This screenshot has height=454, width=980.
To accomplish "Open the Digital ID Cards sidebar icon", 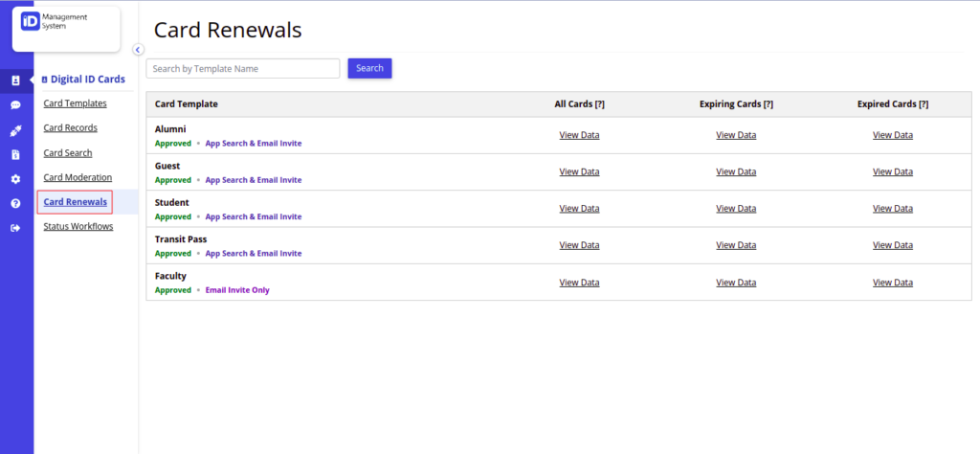I will tap(15, 80).
